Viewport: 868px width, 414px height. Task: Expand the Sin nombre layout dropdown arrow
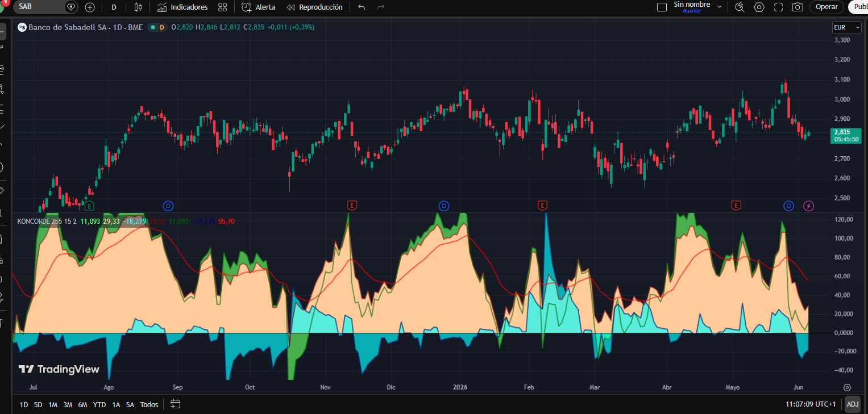719,7
